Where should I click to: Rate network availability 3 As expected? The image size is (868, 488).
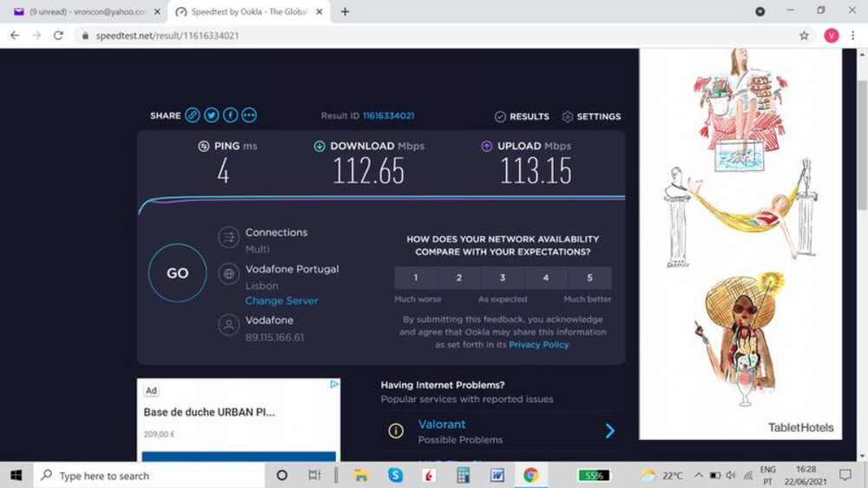tap(503, 278)
